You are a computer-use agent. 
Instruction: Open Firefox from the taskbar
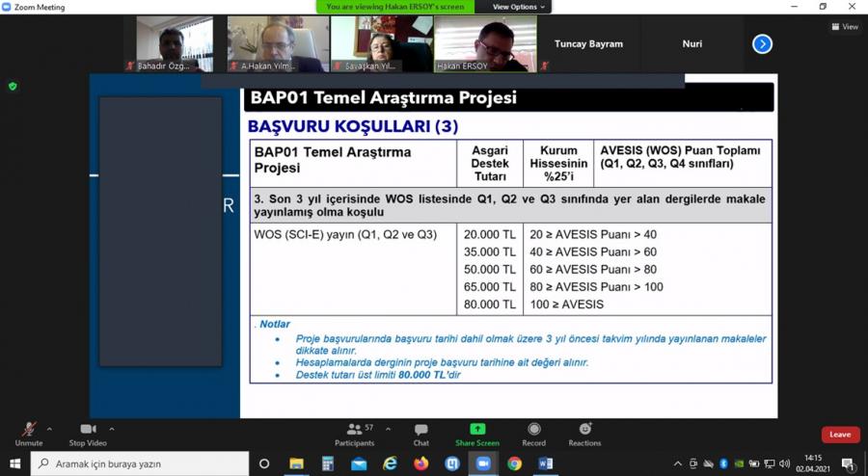click(420, 463)
